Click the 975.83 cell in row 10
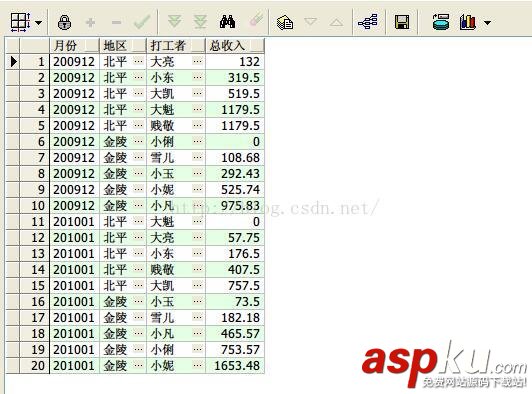Image resolution: width=532 pixels, height=394 pixels. tap(235, 205)
